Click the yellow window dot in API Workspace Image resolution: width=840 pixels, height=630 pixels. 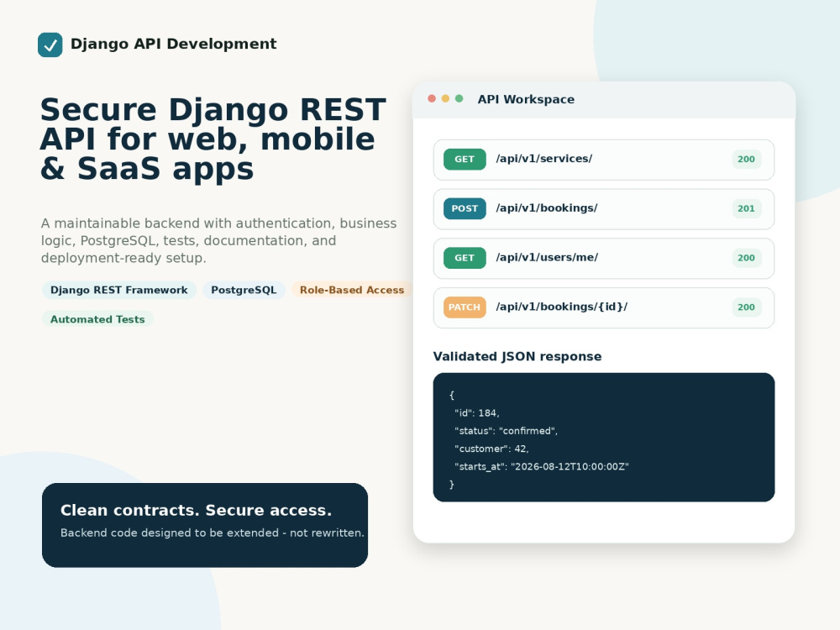pos(445,98)
